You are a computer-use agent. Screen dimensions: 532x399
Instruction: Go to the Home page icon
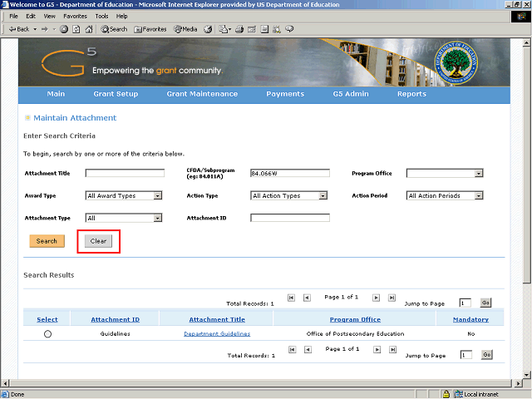pos(89,29)
